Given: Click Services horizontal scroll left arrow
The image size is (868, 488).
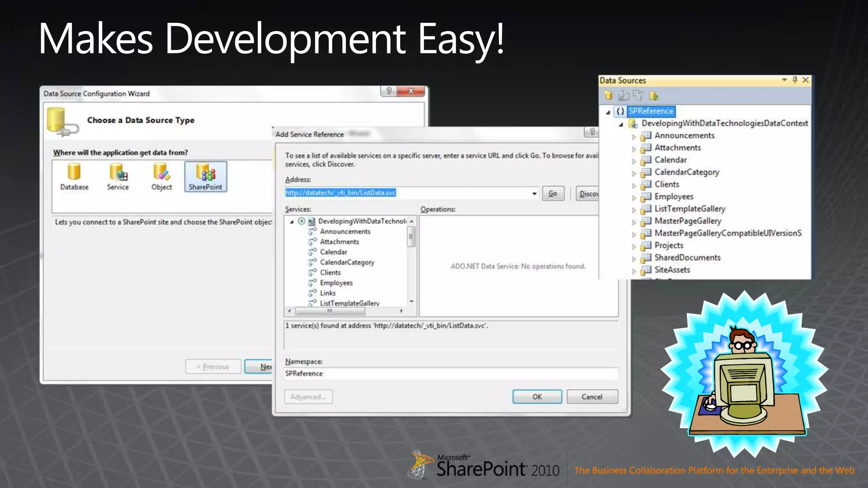Looking at the screenshot, I should click(x=289, y=311).
